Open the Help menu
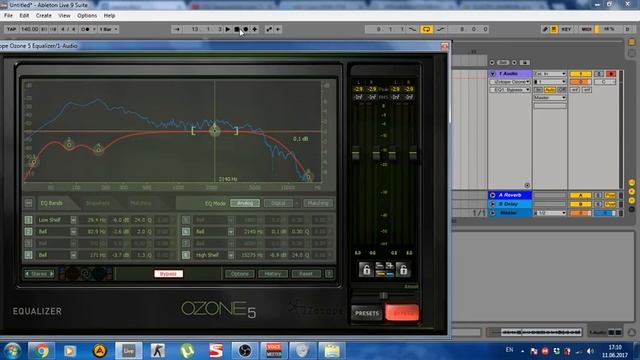640x360 pixels. [109, 16]
